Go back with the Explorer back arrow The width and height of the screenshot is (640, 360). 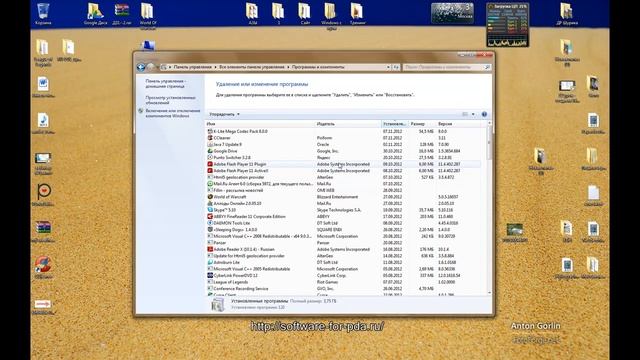click(x=141, y=67)
